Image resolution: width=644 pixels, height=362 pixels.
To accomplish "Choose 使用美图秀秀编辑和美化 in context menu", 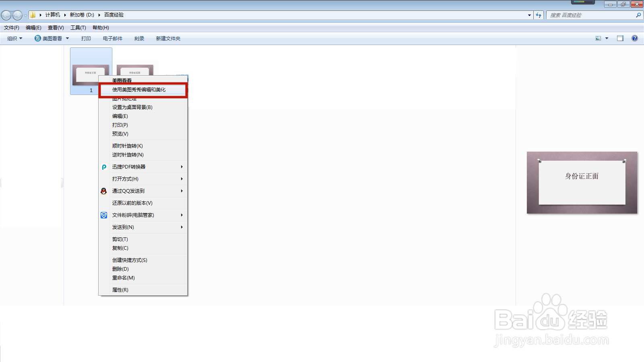I will [143, 90].
